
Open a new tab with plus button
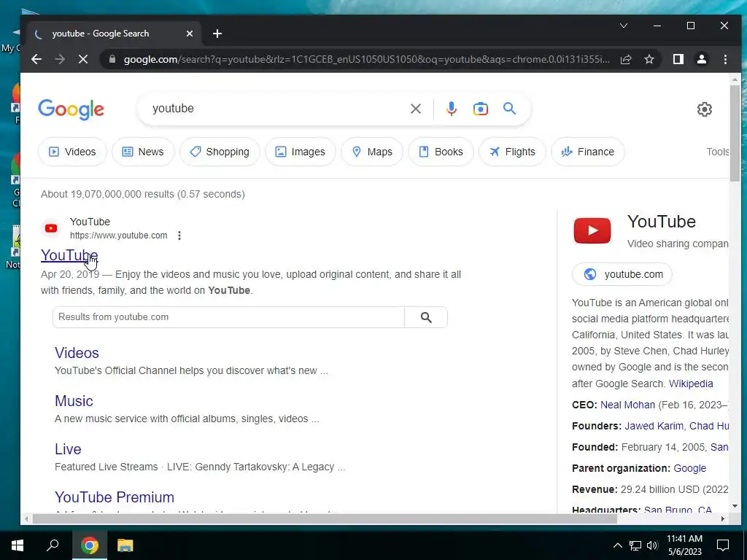217,34
